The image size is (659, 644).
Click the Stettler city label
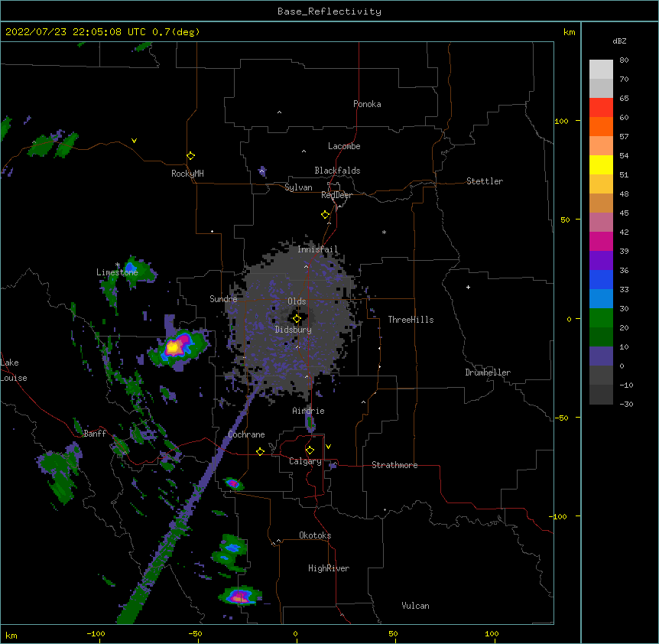tap(485, 181)
